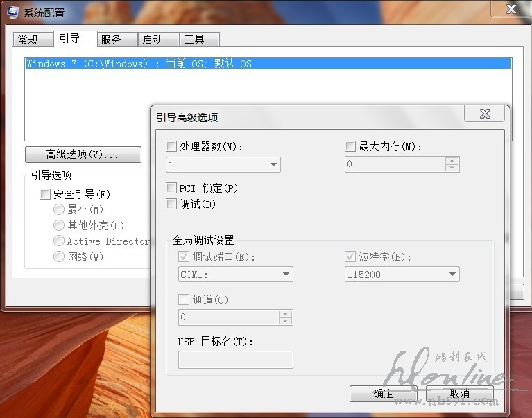This screenshot has width=532, height=418.
Task: Click the 高级选项(V)... button
Action: [83, 155]
